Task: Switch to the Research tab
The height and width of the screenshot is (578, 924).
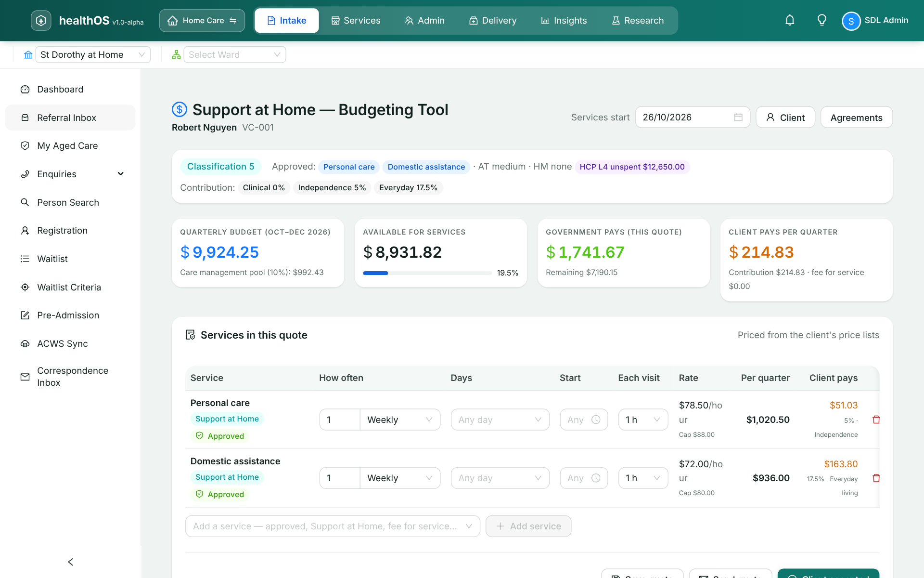Action: click(638, 20)
